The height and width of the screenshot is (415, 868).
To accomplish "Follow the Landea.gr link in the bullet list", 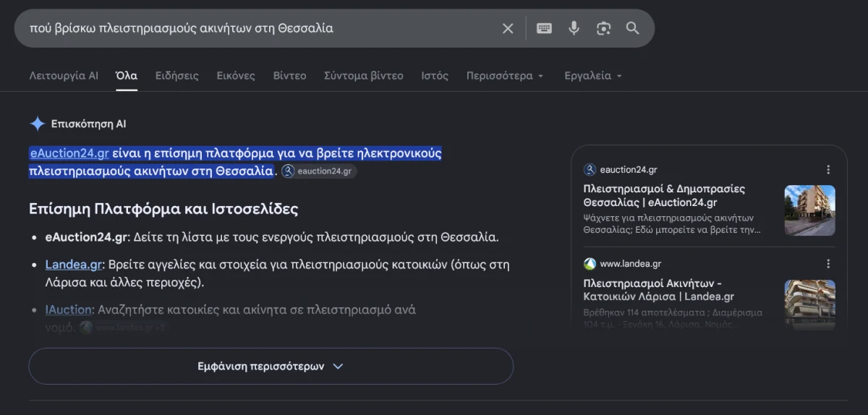I will [75, 265].
